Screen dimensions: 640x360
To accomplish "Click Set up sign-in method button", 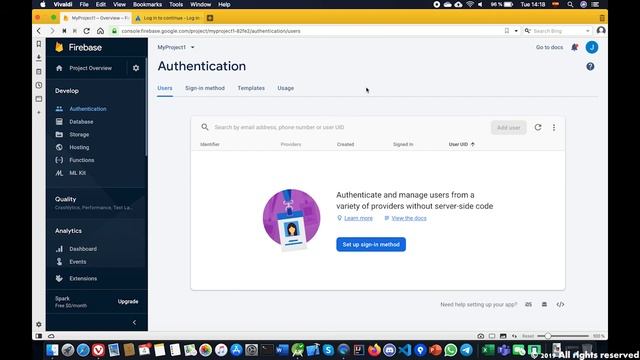I will [371, 244].
